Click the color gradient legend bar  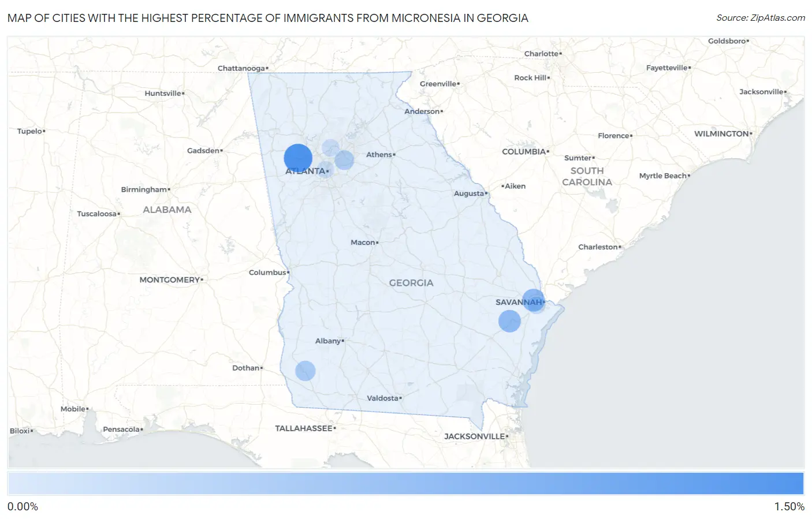[x=405, y=484]
